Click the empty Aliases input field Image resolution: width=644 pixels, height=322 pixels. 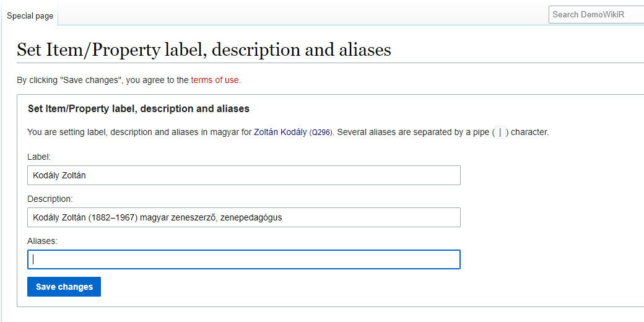pos(243,259)
